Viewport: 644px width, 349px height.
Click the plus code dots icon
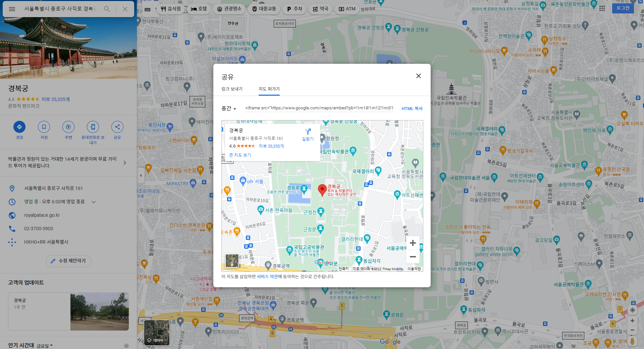click(x=12, y=242)
